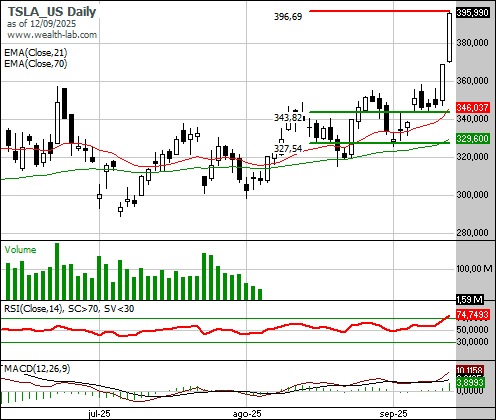Click the last tall white candlestick

(x=449, y=37)
